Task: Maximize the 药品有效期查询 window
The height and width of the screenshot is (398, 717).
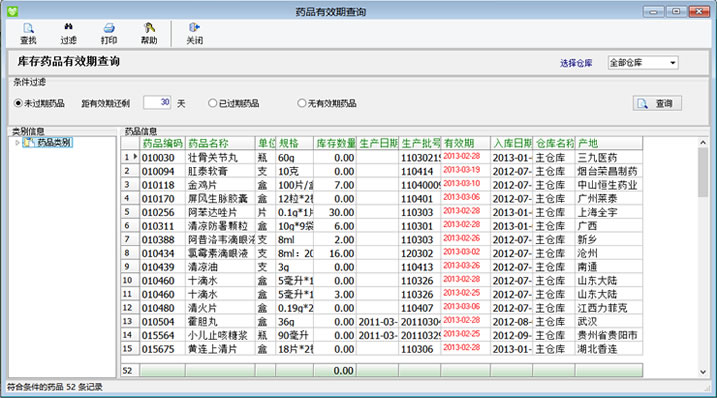Action: pyautogui.click(x=676, y=11)
